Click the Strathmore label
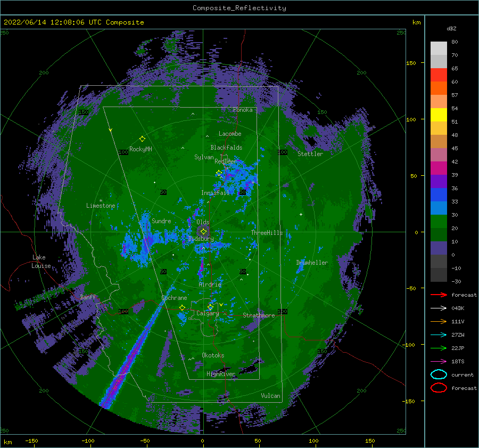 coord(259,315)
